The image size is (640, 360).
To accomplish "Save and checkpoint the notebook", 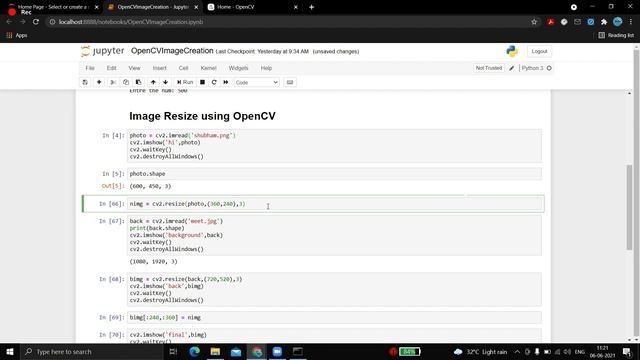I will [85, 82].
